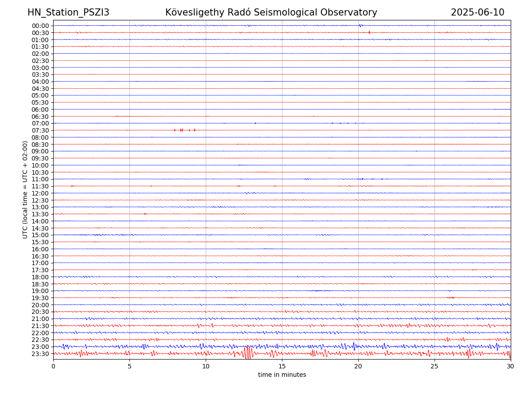Click the 18:00 row time label

[40, 277]
